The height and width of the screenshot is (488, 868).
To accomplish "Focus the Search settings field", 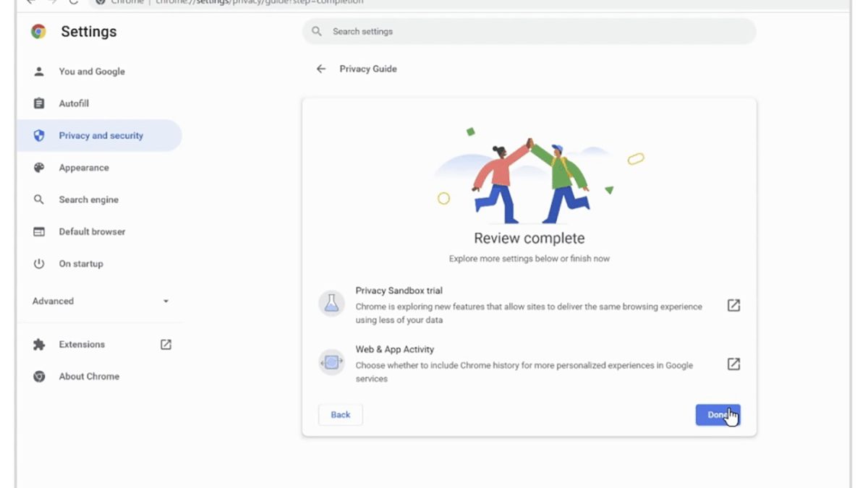I will pyautogui.click(x=535, y=32).
